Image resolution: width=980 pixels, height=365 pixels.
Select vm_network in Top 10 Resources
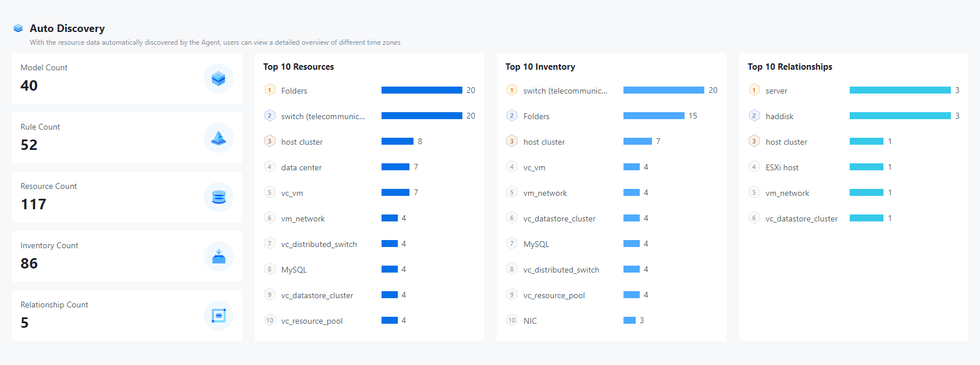point(303,219)
